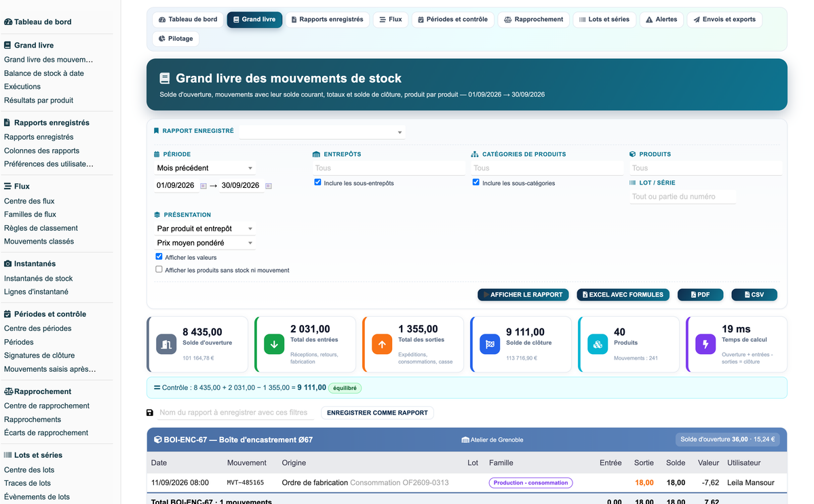Open the Rapport enregistré dropdown
Screen dimensions: 814x504
pos(322,132)
